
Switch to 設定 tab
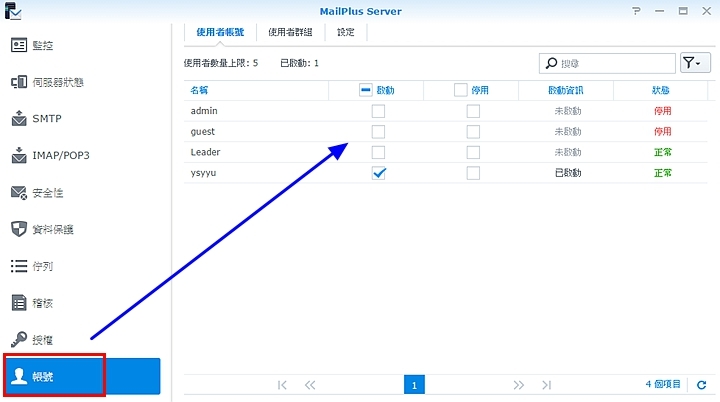[x=346, y=32]
